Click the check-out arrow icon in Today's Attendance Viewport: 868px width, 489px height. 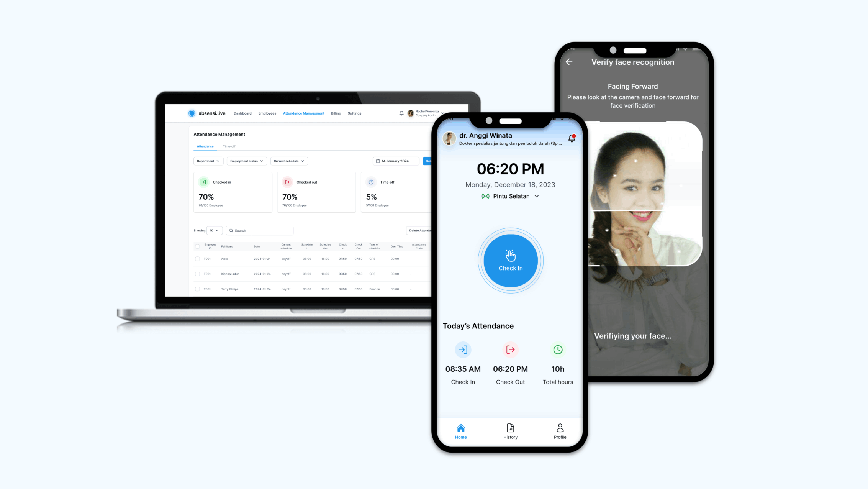(510, 350)
